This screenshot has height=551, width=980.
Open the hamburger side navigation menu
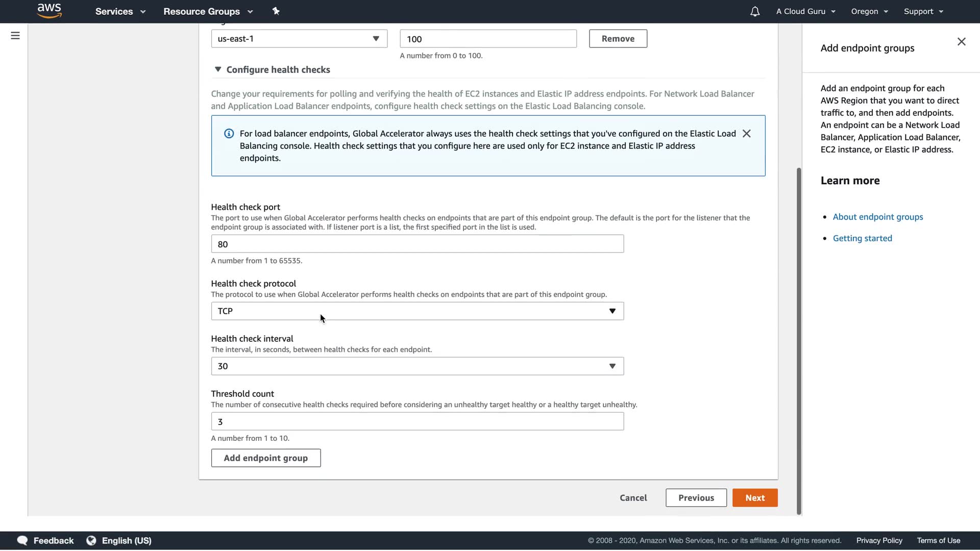point(15,36)
